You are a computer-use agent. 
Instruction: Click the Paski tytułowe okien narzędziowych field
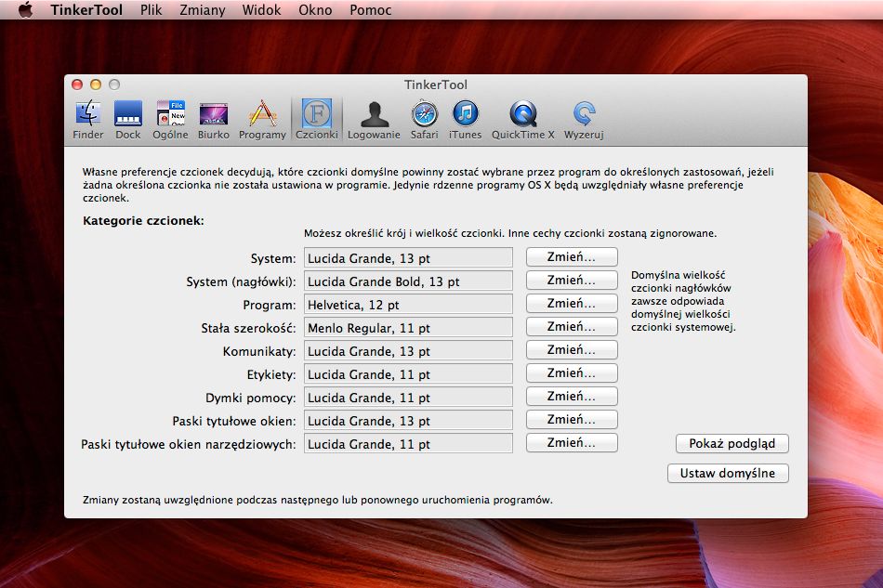point(408,443)
